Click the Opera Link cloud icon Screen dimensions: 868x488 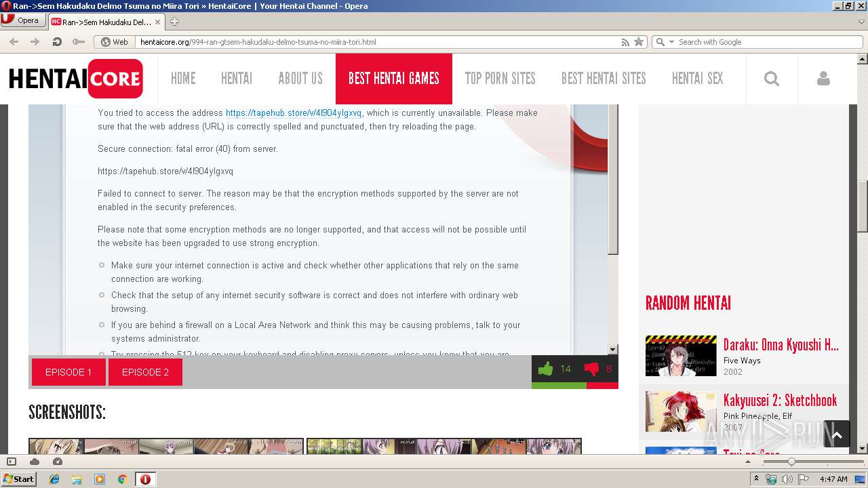[35, 462]
